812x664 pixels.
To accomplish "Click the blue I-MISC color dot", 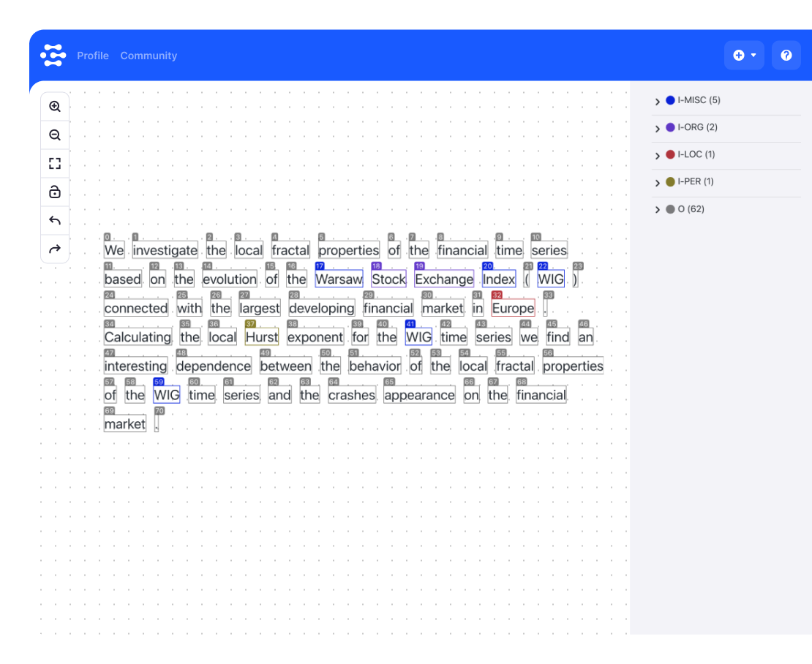I will point(670,100).
